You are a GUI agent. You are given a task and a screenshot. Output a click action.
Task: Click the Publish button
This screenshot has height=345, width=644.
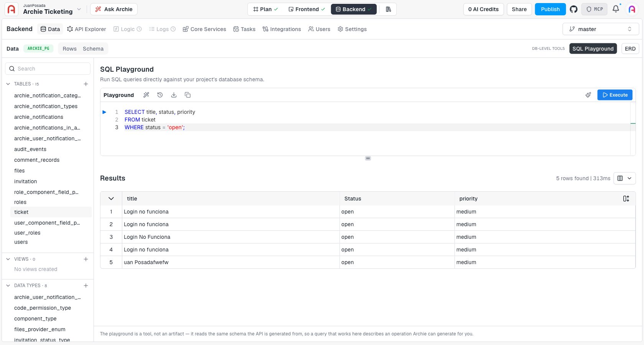click(x=550, y=9)
